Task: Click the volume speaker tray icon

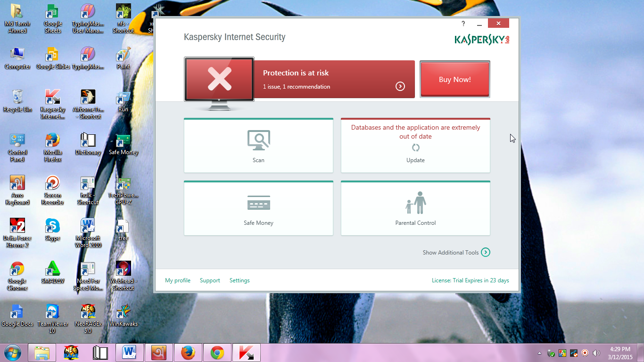Action: (x=596, y=353)
